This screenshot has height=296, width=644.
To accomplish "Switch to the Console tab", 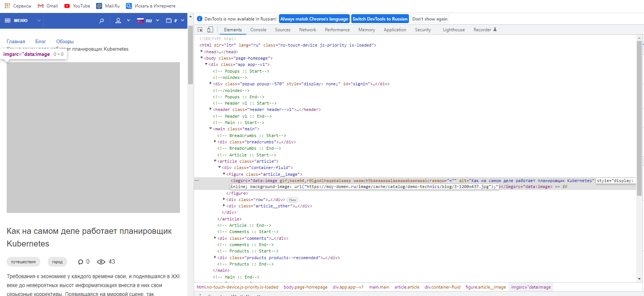I will pos(258,30).
